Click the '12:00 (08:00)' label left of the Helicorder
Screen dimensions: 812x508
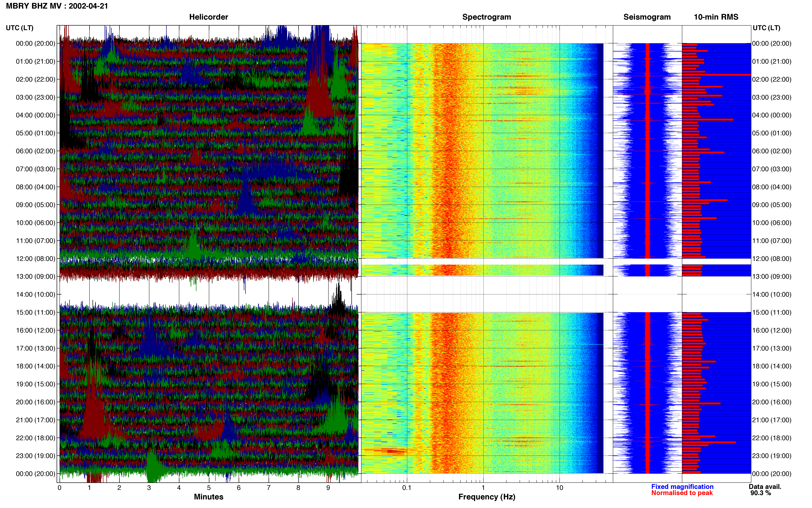tap(36, 259)
